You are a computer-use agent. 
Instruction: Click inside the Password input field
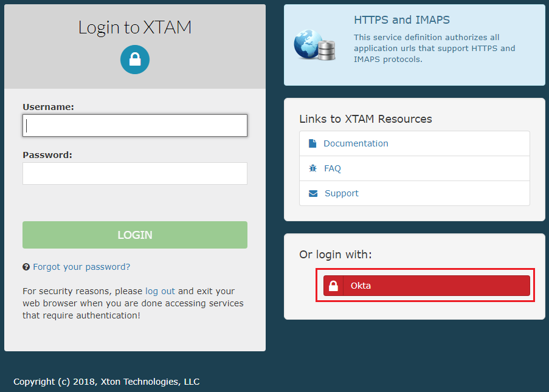(x=134, y=173)
